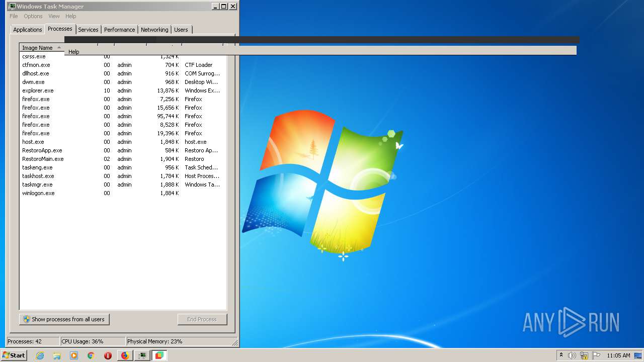Open the network status tray icon
Image resolution: width=644 pixels, height=362 pixels.
[584, 355]
